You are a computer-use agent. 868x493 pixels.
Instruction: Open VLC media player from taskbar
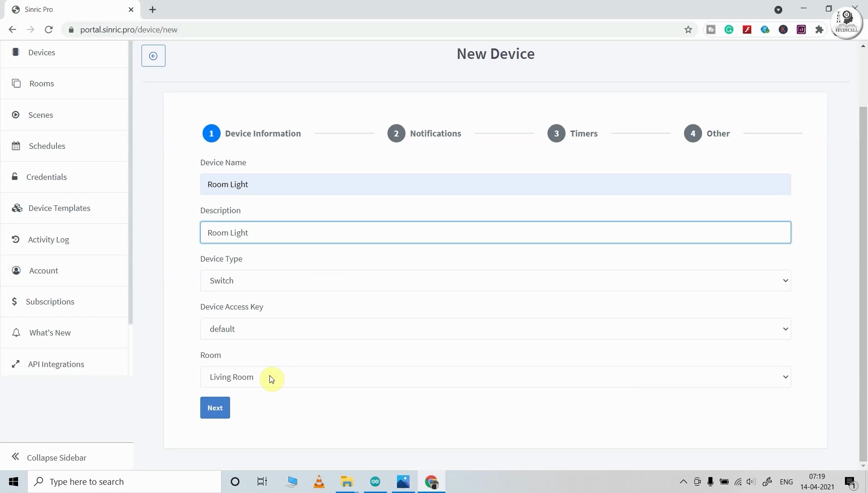[x=319, y=482]
